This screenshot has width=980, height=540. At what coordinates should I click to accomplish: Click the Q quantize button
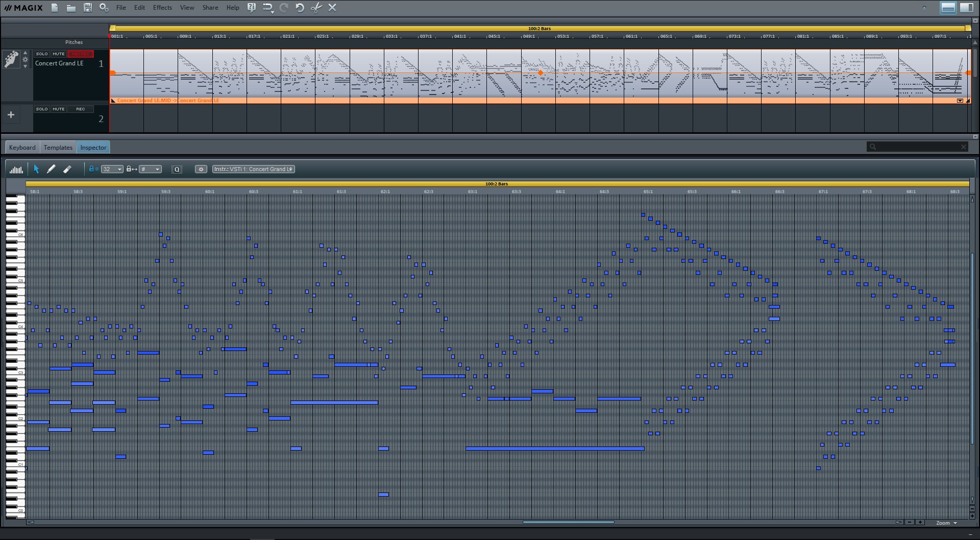177,169
